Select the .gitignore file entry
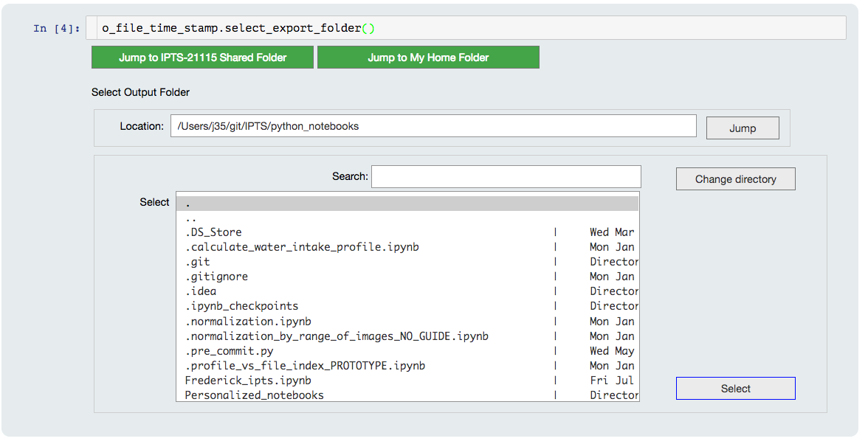This screenshot has width=868, height=444. click(x=216, y=277)
